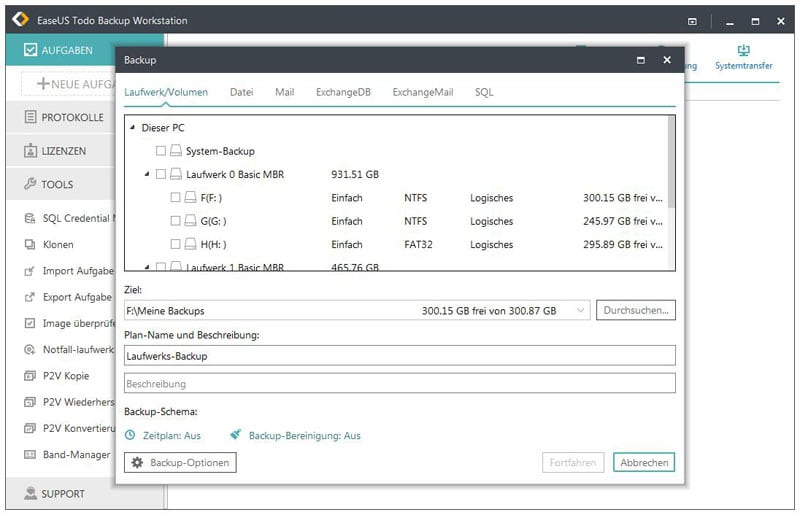Image resolution: width=800 pixels, height=515 pixels.
Task: Click the compact view icon in main title bar
Action: [x=692, y=21]
